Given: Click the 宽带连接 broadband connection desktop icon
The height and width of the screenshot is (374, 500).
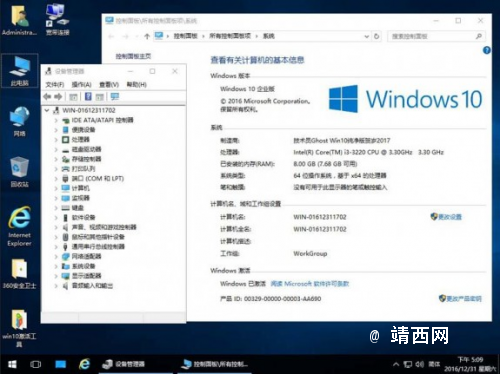Looking at the screenshot, I should click(57, 19).
